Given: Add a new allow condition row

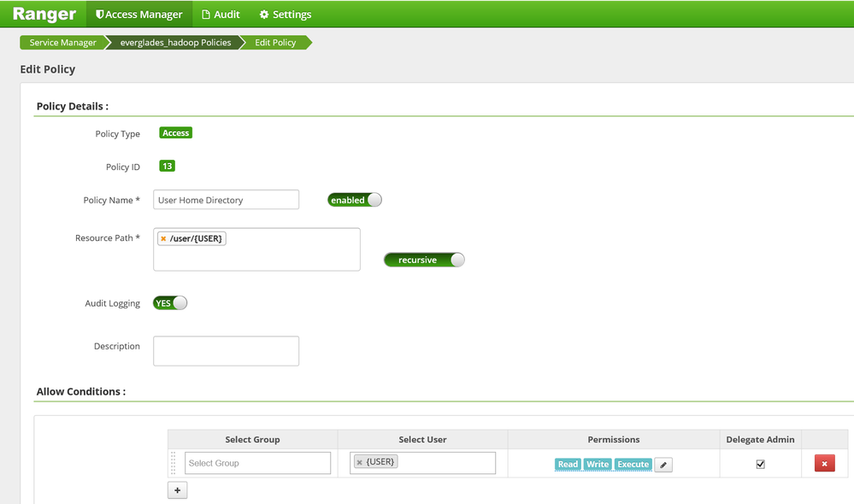Looking at the screenshot, I should coord(178,490).
